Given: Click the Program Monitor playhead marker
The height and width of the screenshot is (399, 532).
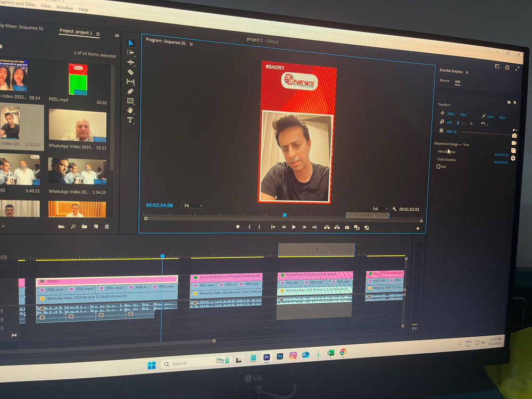Looking at the screenshot, I should (285, 215).
